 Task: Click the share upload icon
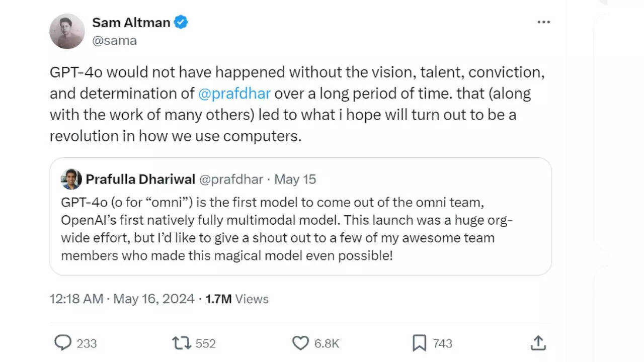click(538, 343)
